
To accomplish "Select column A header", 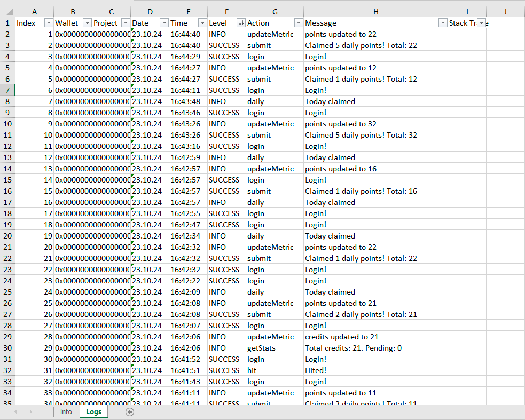I will [35, 12].
